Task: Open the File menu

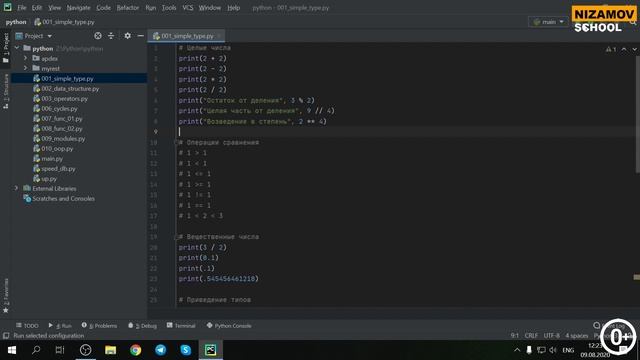Action: coord(22,8)
